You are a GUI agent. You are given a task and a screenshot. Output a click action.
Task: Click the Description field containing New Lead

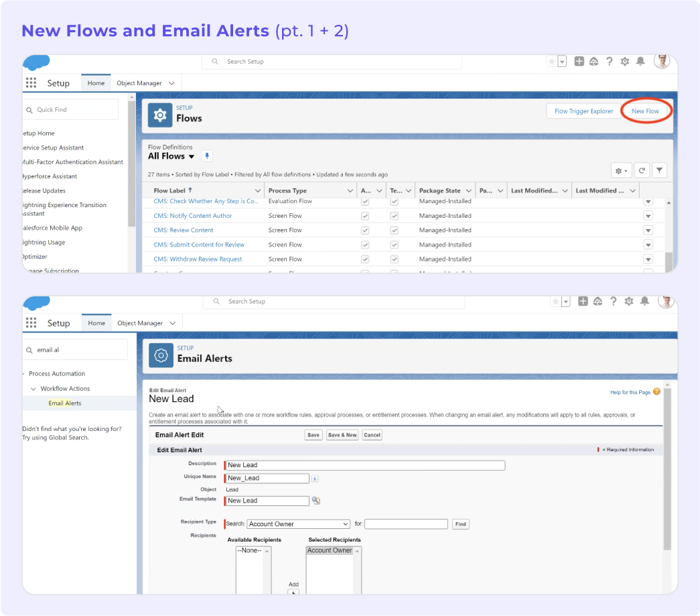coord(365,465)
